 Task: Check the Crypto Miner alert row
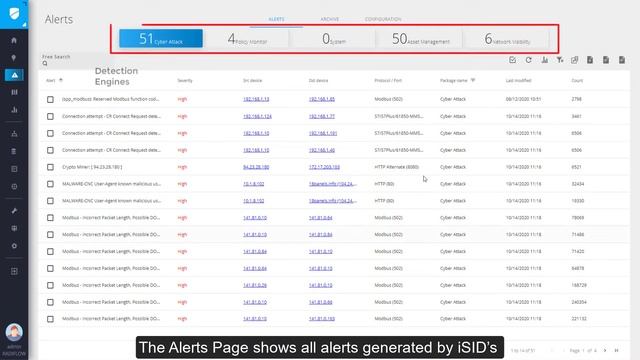(50, 167)
